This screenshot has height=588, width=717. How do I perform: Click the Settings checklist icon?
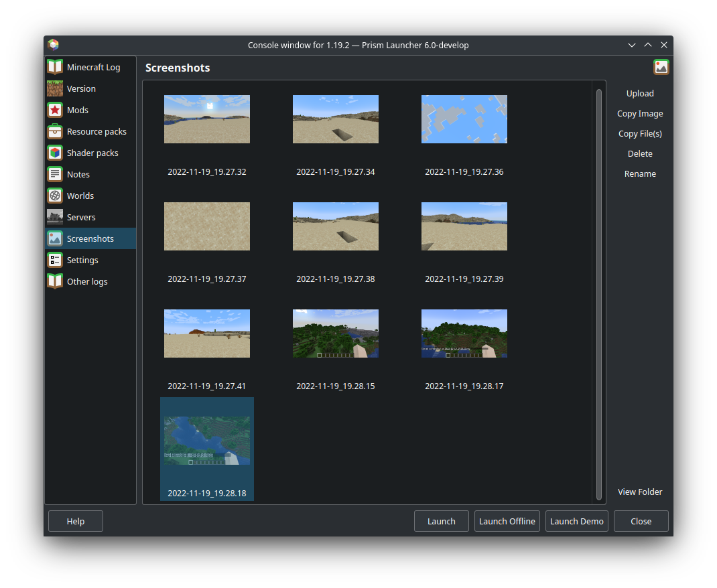[55, 260]
